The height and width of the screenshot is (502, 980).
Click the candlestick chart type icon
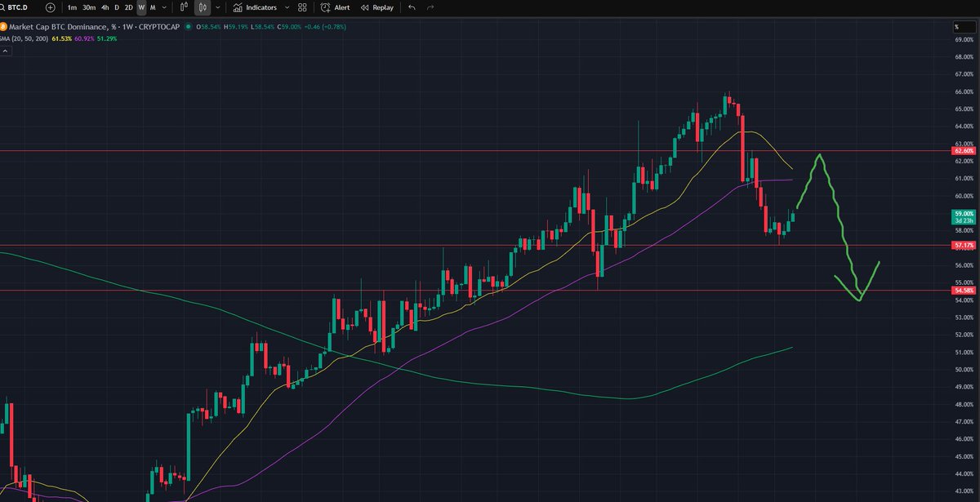click(x=203, y=7)
